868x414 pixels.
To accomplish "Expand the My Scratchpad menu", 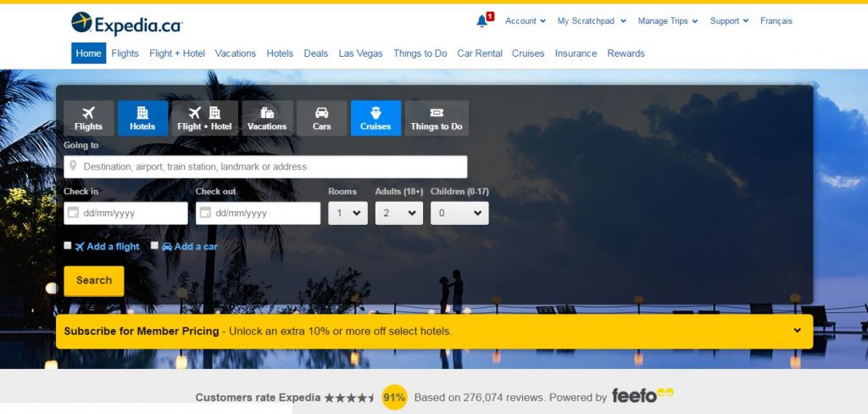I will [x=592, y=21].
